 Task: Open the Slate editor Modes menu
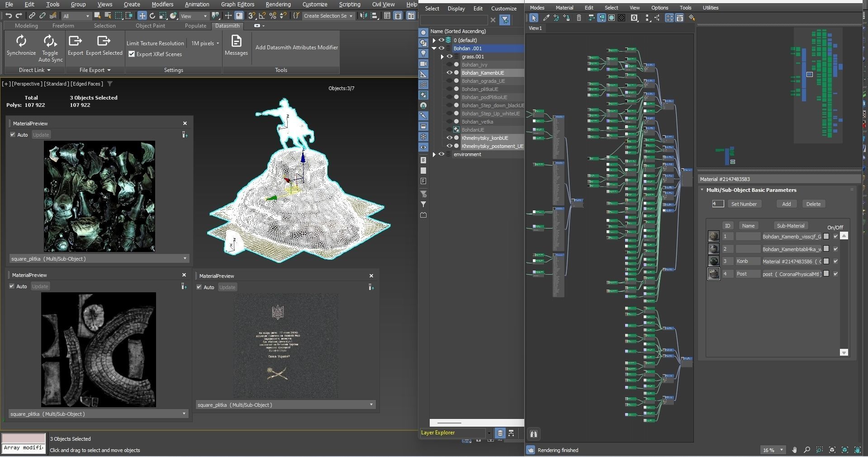click(x=537, y=8)
